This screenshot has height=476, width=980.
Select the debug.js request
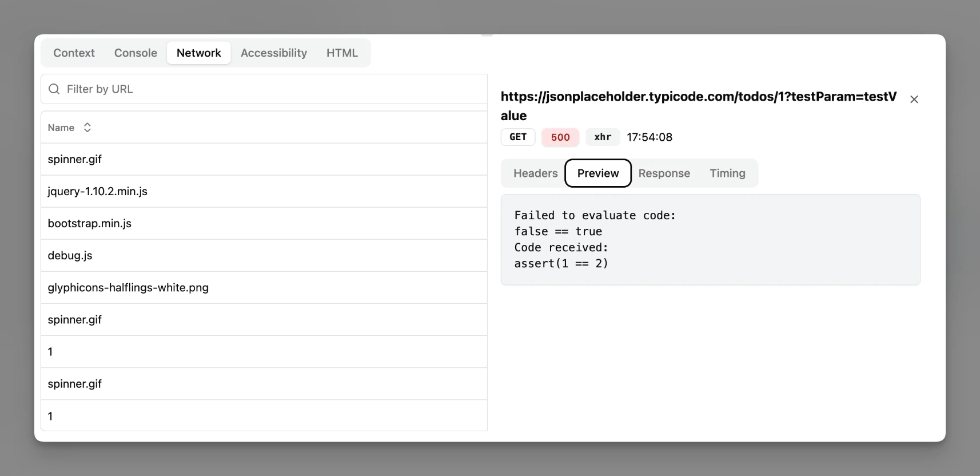[70, 255]
